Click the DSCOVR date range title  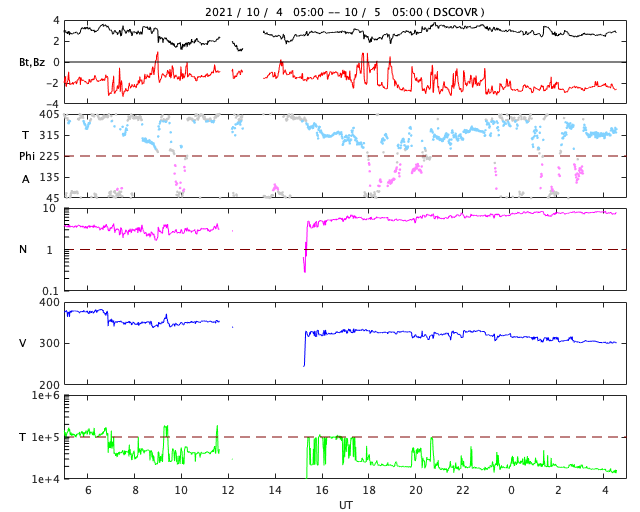point(344,11)
